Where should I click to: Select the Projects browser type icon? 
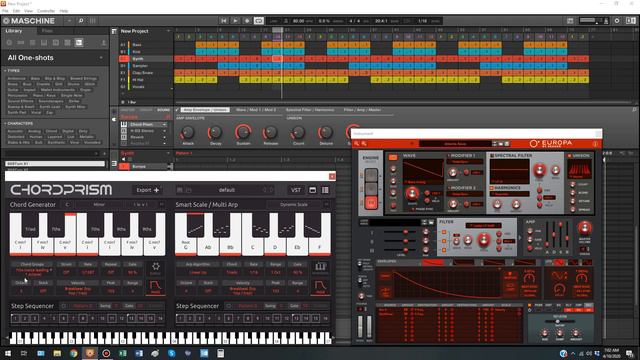9,42
